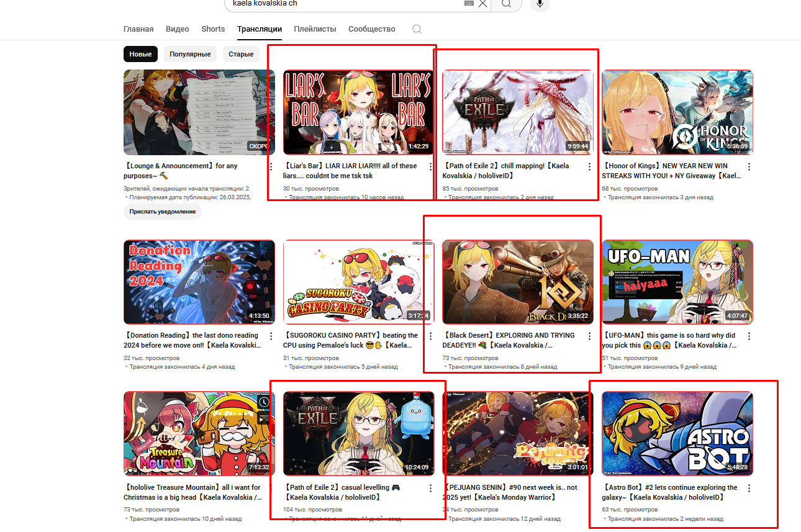
Task: Click the text "Трансляция закончилась 2 недели назад"
Action: pyautogui.click(x=666, y=519)
